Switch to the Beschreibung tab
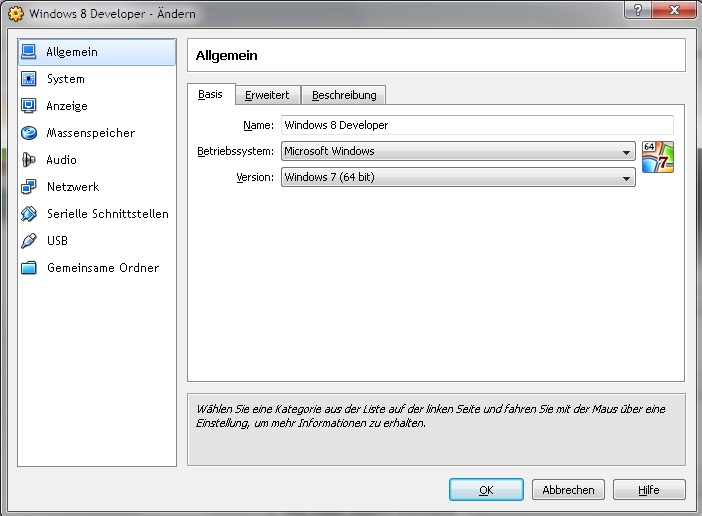702x516 pixels. 344,95
